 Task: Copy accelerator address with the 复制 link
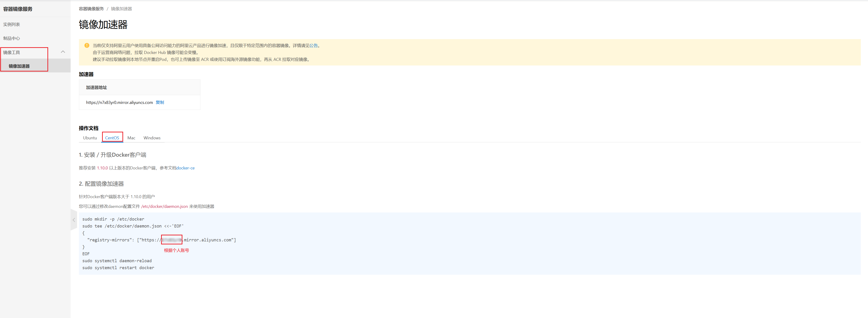(160, 102)
